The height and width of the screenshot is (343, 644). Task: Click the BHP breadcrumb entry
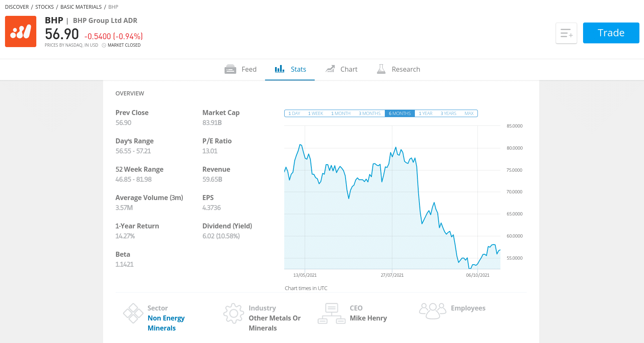[x=114, y=7]
